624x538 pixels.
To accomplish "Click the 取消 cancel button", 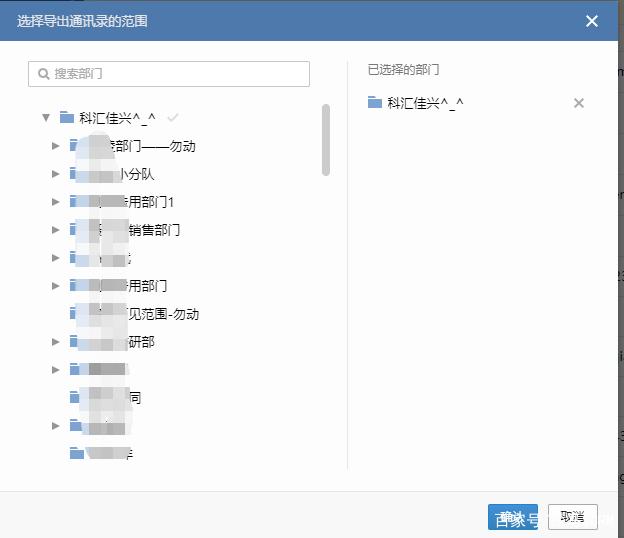I will click(x=573, y=517).
